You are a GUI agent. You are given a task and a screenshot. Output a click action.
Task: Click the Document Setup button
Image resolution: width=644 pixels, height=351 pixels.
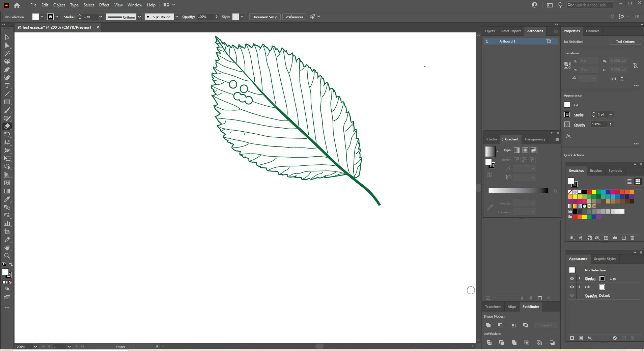click(265, 17)
